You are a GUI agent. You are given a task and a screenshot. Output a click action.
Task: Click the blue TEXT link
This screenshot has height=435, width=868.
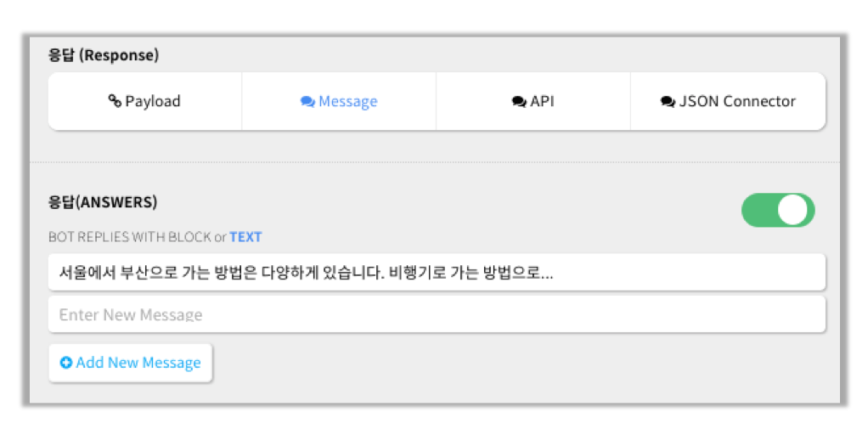245,237
